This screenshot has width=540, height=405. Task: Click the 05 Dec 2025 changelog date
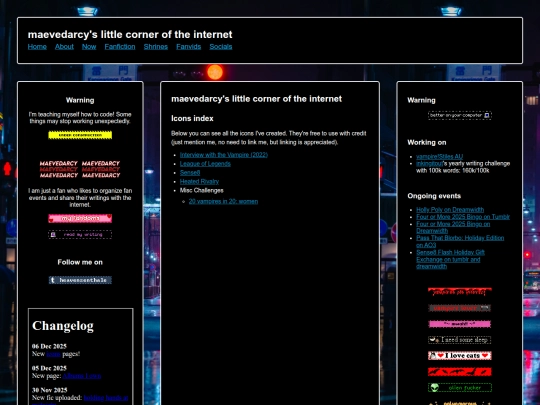[x=49, y=368]
